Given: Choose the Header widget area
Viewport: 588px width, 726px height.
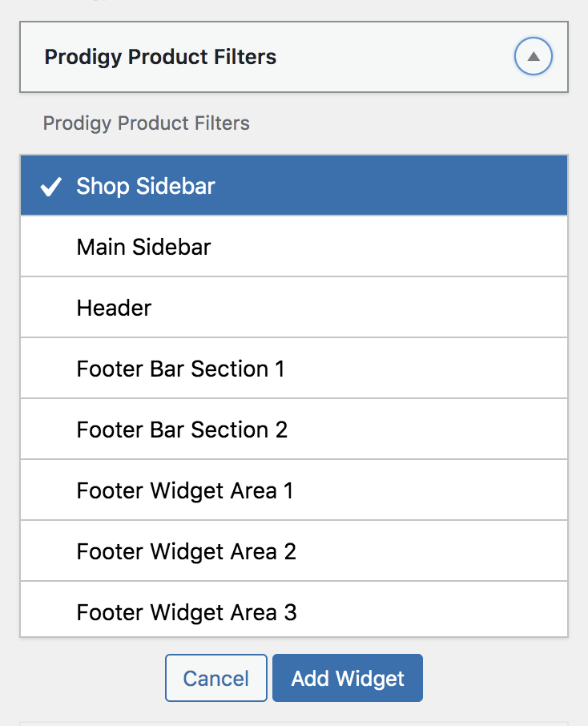Looking at the screenshot, I should (x=294, y=308).
